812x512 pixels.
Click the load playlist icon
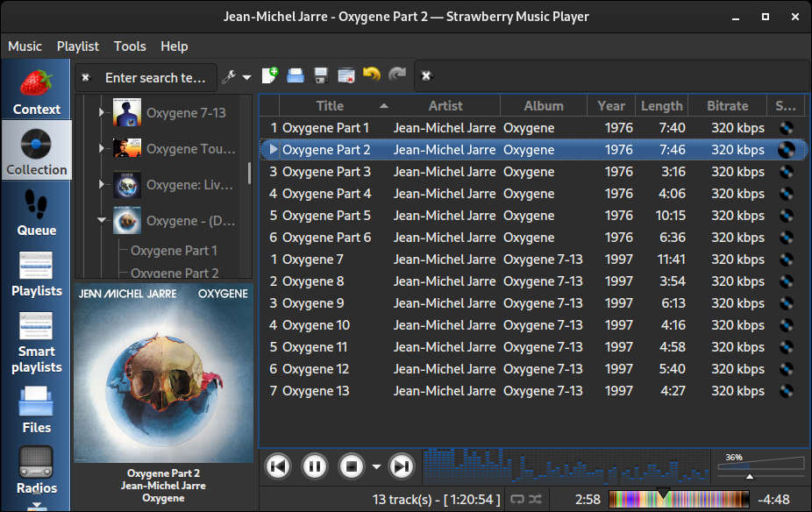296,75
